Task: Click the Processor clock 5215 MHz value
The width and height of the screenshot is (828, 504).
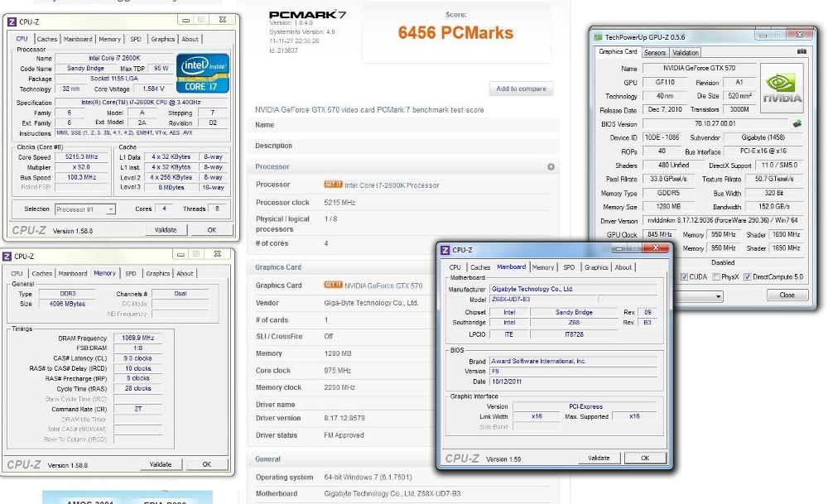Action: 339,203
